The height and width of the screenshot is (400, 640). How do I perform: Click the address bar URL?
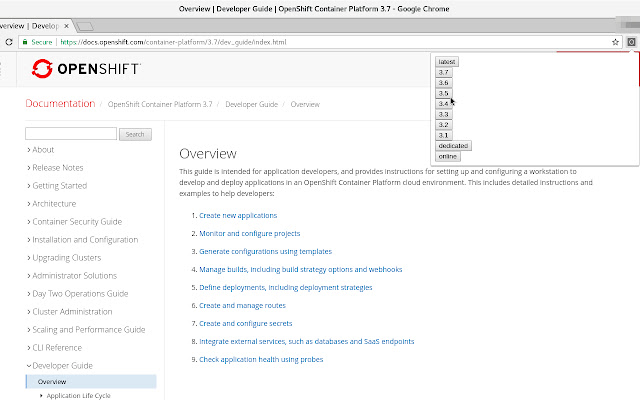click(x=173, y=42)
